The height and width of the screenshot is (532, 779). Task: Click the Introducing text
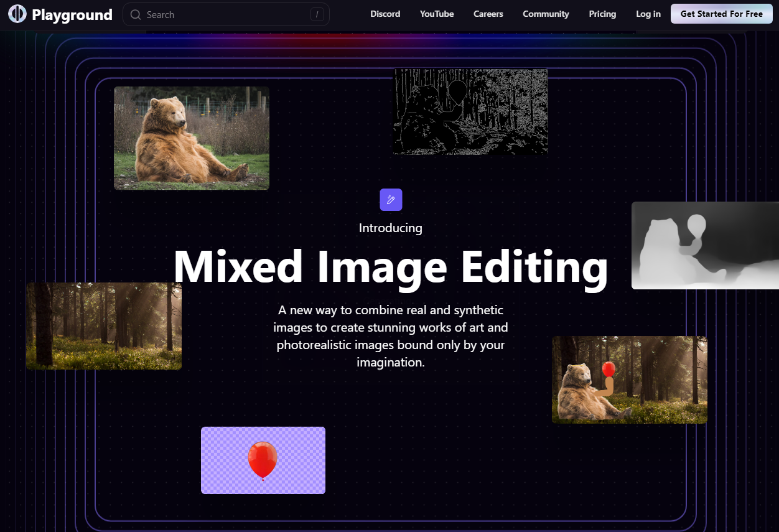(x=391, y=228)
